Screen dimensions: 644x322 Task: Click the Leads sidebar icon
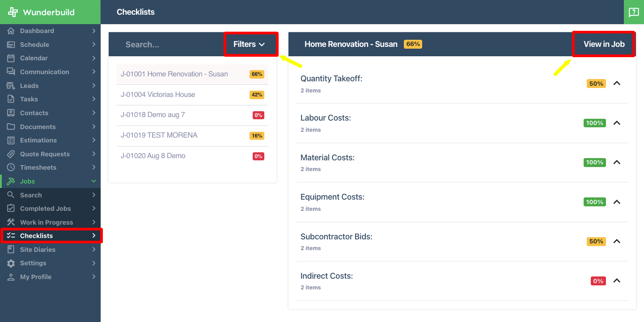click(x=11, y=86)
